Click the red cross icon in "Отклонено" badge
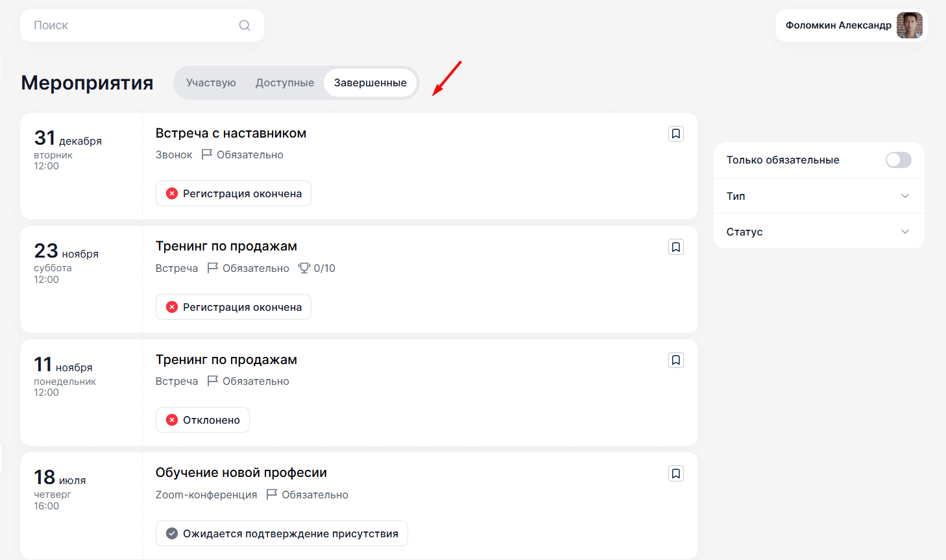Viewport: 946px width, 560px height. click(x=171, y=419)
